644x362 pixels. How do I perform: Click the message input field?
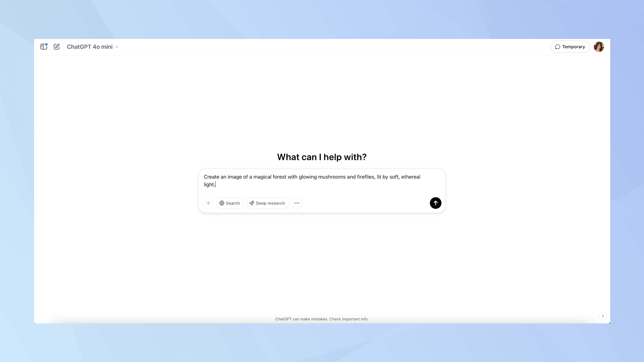(322, 181)
